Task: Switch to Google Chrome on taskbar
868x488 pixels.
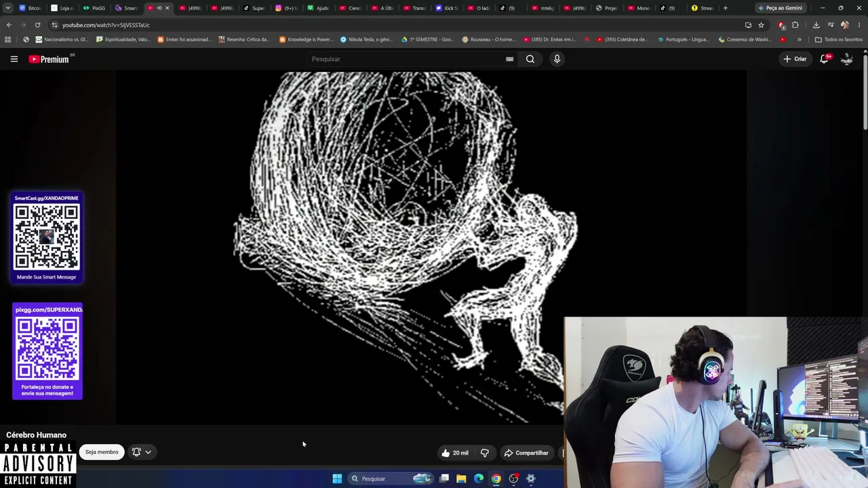Action: (496, 479)
